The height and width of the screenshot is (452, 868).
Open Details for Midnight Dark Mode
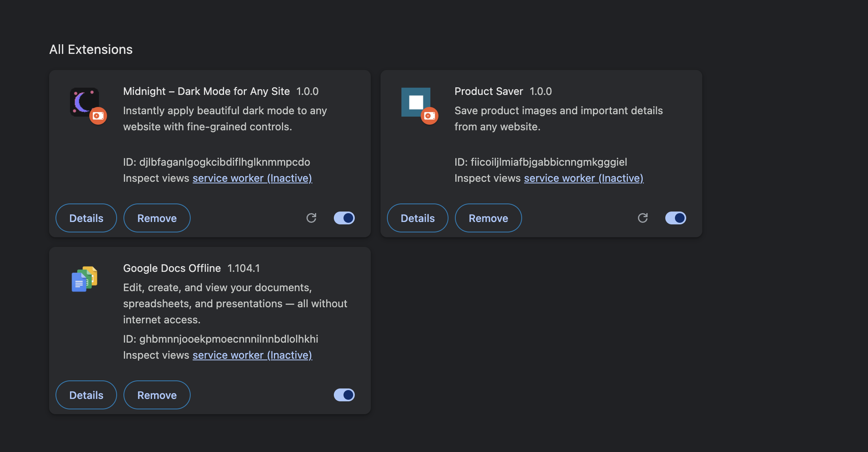[x=86, y=218]
